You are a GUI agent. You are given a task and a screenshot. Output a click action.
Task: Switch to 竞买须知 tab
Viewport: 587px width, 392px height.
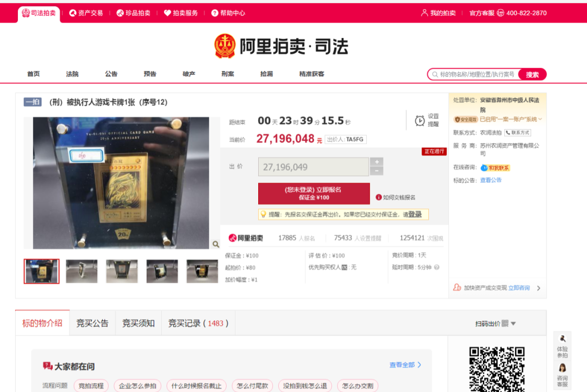139,323
